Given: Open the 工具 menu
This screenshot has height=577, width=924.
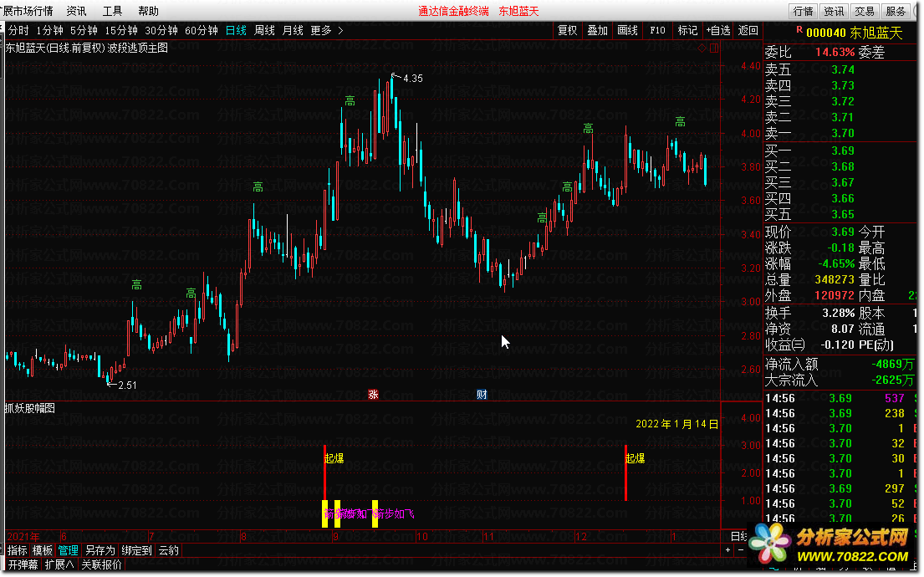Looking at the screenshot, I should tap(112, 11).
